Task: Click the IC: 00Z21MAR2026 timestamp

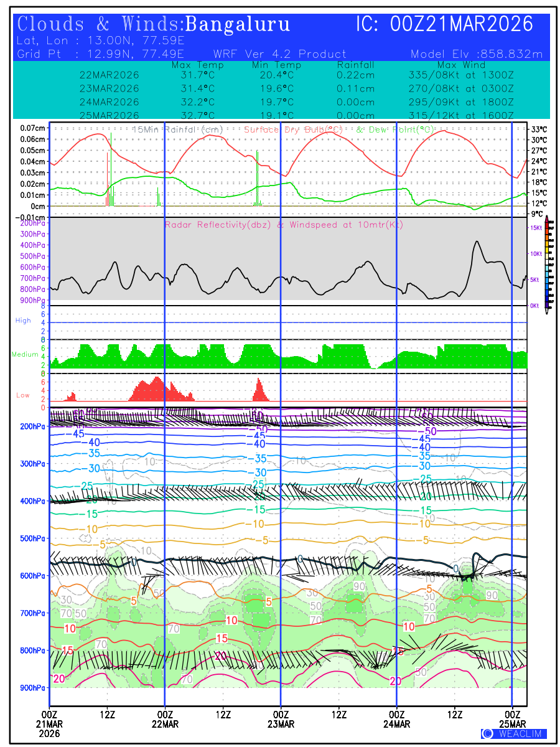Action: point(444,24)
